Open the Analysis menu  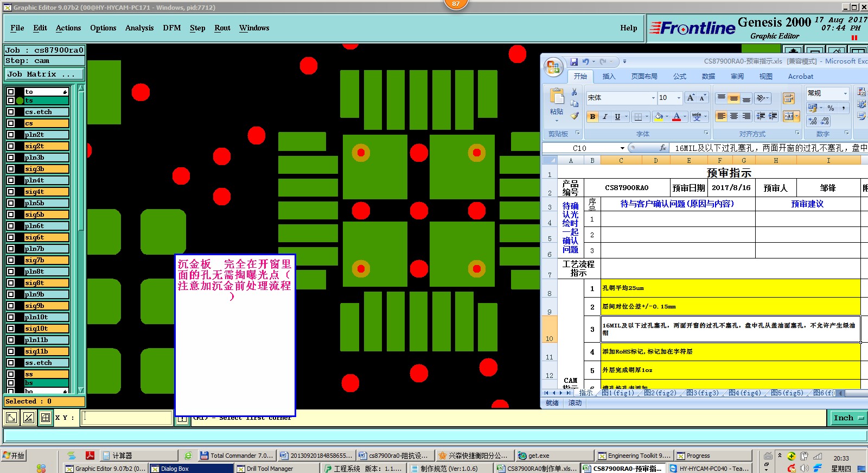(x=139, y=28)
